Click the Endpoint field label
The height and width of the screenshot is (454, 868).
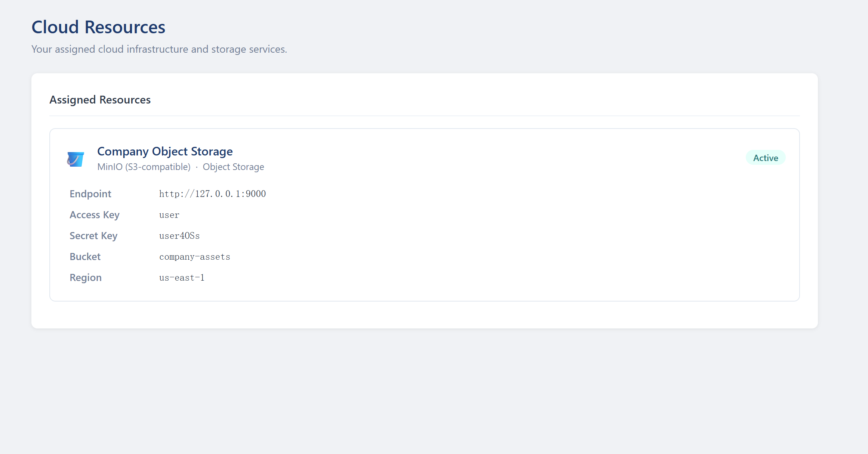(90, 194)
